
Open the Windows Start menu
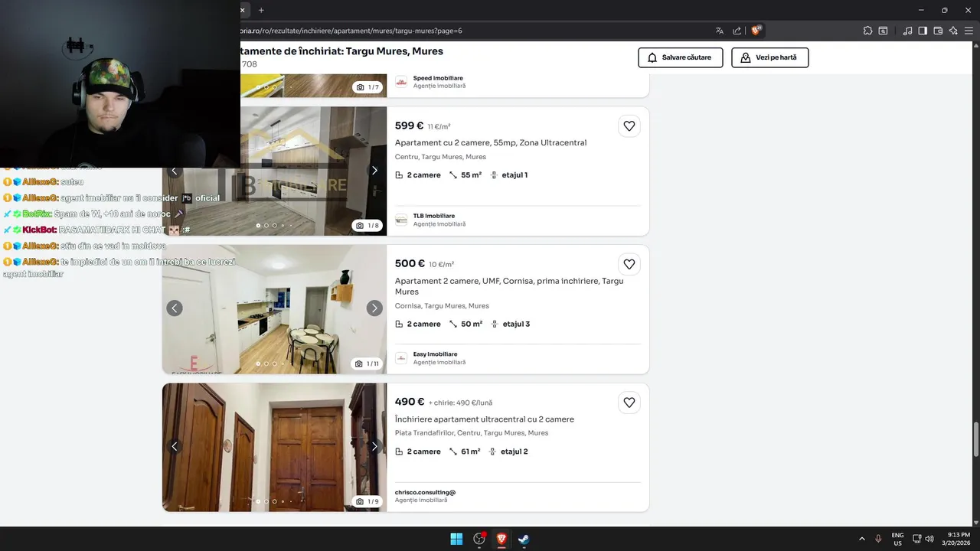[x=456, y=539]
